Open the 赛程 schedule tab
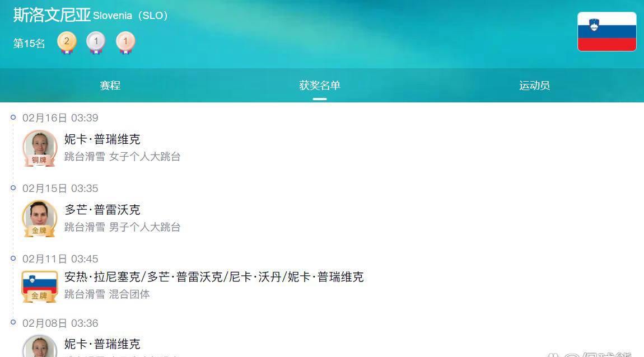Image resolution: width=644 pixels, height=357 pixels. coord(110,86)
